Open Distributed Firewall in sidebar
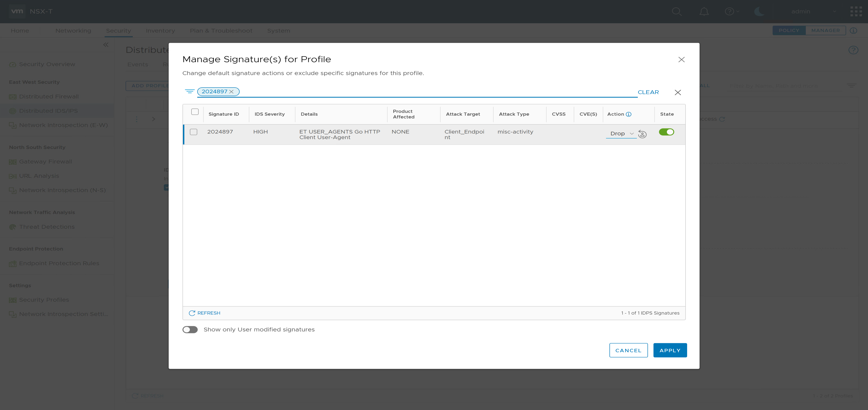Screen dimensions: 868x410 click(49, 96)
